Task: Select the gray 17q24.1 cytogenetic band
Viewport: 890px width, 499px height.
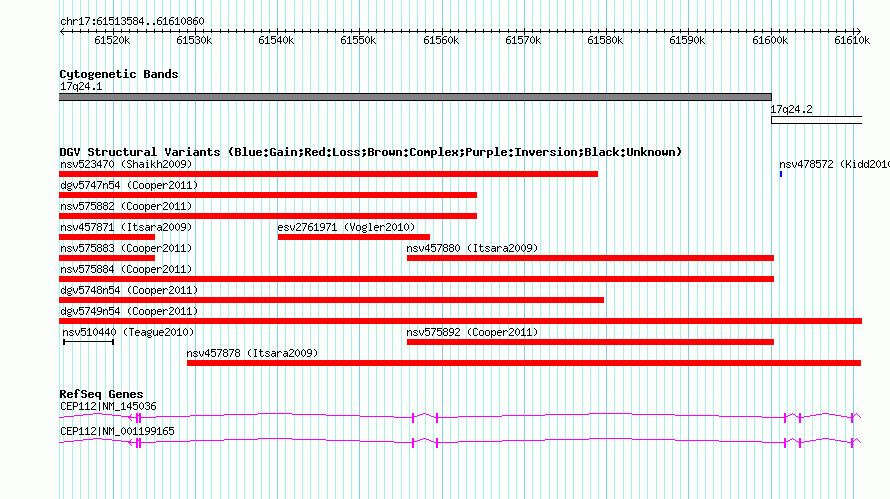Action: [x=415, y=97]
